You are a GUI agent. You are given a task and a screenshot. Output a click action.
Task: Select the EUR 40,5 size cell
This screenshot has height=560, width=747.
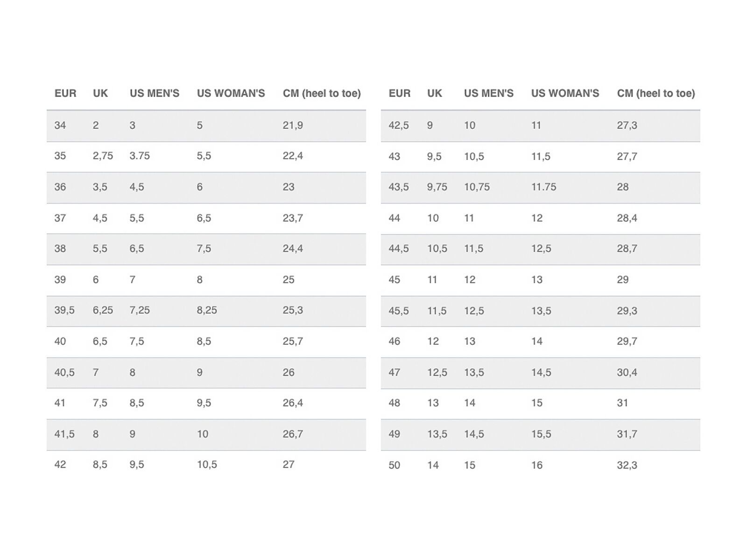64,372
